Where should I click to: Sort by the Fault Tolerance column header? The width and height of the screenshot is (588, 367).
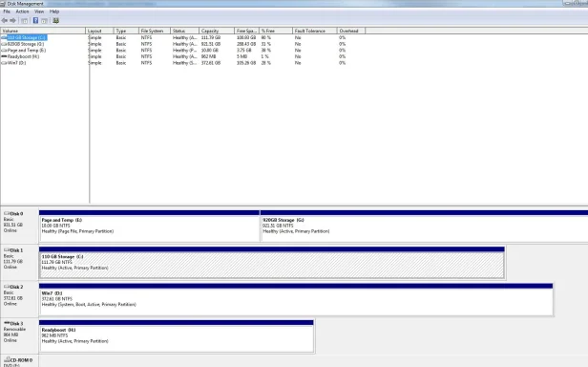pyautogui.click(x=315, y=31)
